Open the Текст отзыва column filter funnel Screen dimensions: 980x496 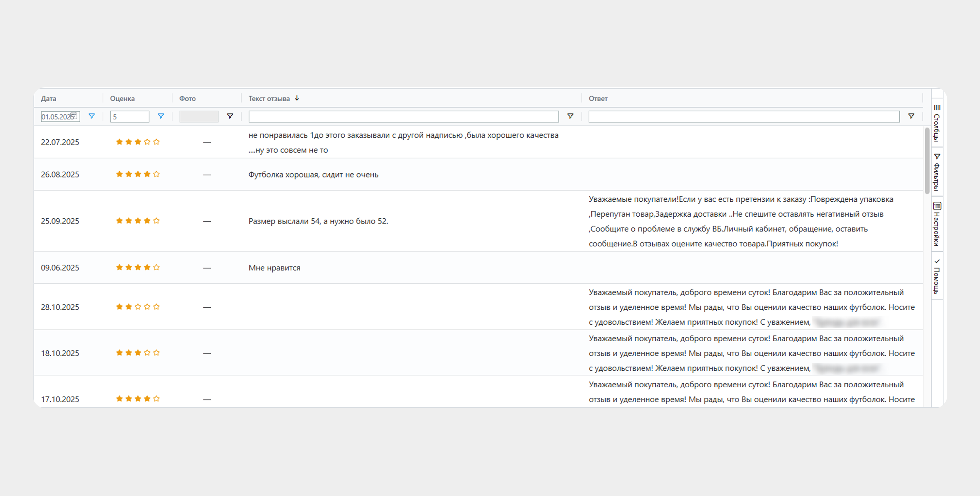coord(570,116)
